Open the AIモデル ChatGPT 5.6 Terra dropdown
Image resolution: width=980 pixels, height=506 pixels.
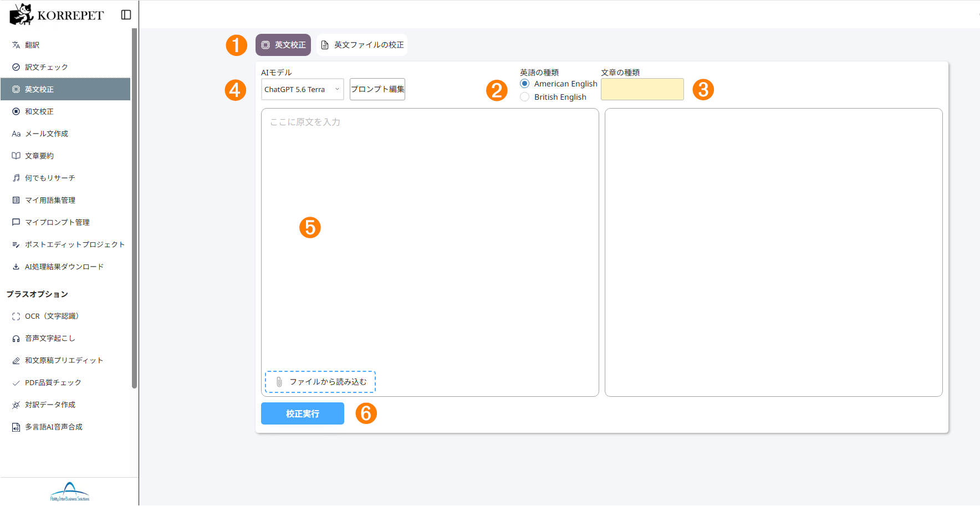click(303, 89)
